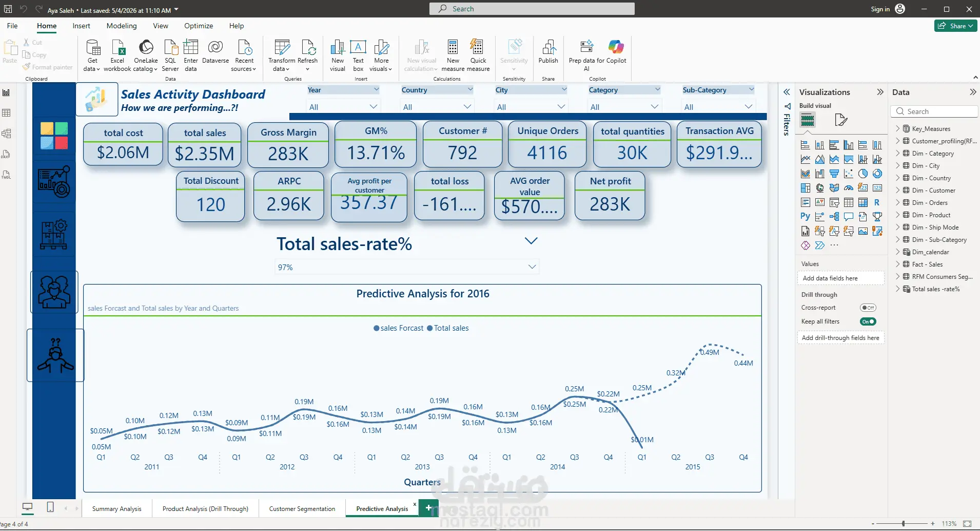This screenshot has height=531, width=980.
Task: Open the Get data ribbon icon
Action: pos(92,55)
